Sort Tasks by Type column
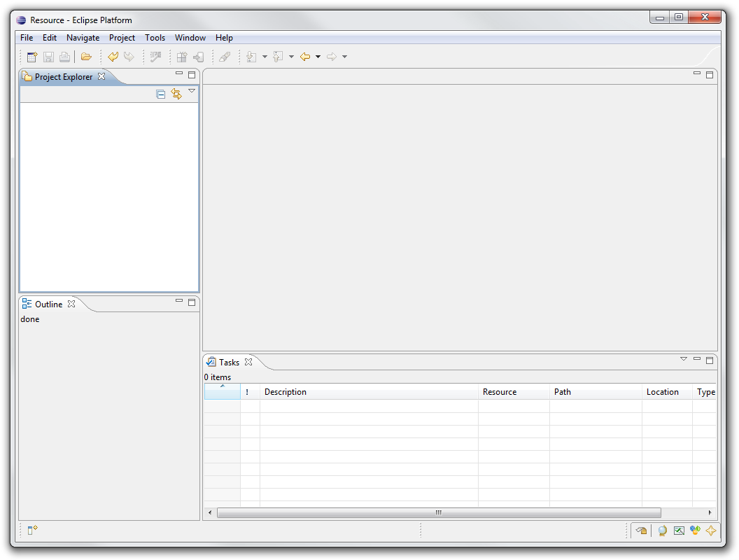 [705, 392]
